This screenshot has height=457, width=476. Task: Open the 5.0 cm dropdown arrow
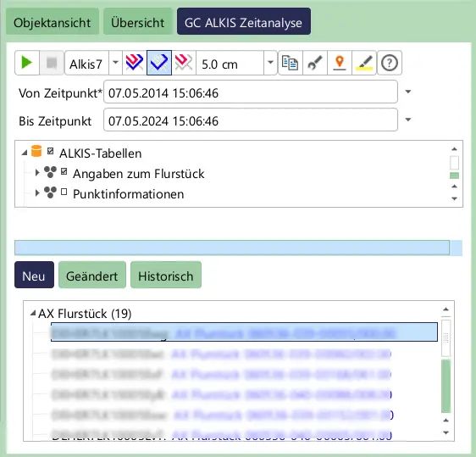(x=270, y=63)
